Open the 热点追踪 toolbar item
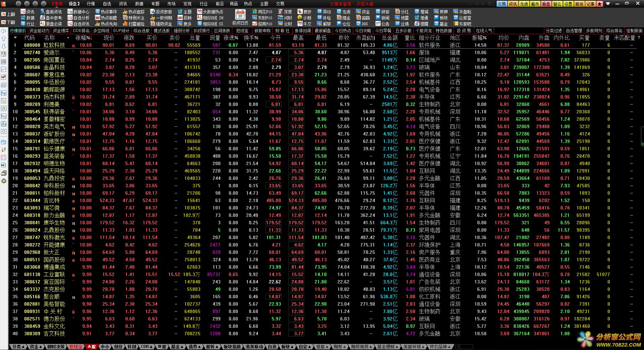This screenshot has width=644, height=350. tap(133, 12)
